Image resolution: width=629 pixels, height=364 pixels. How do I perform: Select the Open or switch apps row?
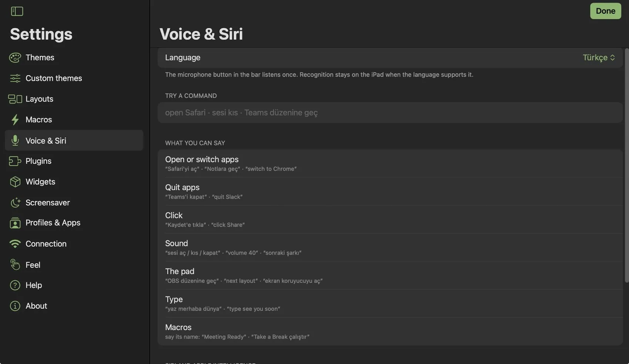pos(390,164)
